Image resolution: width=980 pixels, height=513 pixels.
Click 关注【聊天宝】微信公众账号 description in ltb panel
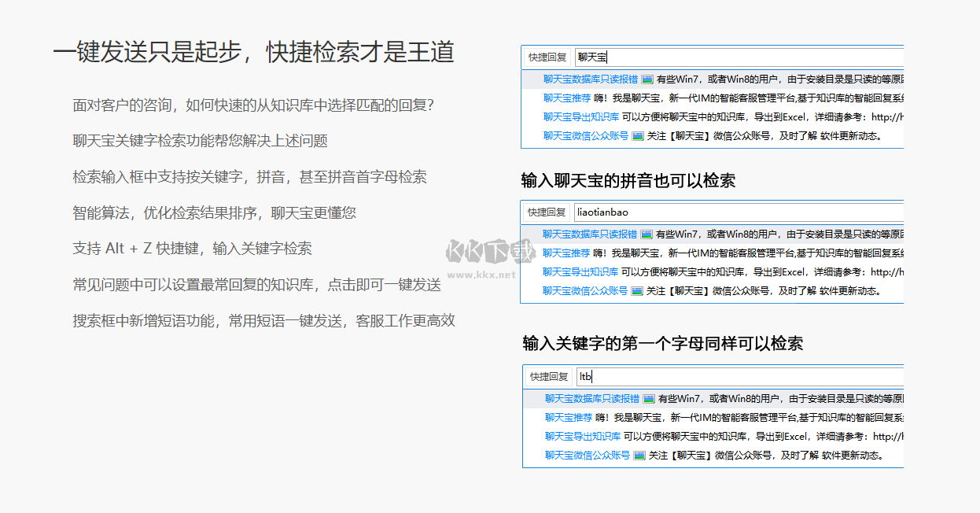pos(766,456)
